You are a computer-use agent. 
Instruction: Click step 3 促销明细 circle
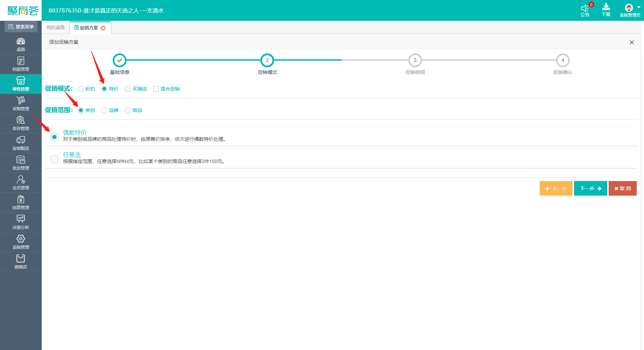point(415,60)
